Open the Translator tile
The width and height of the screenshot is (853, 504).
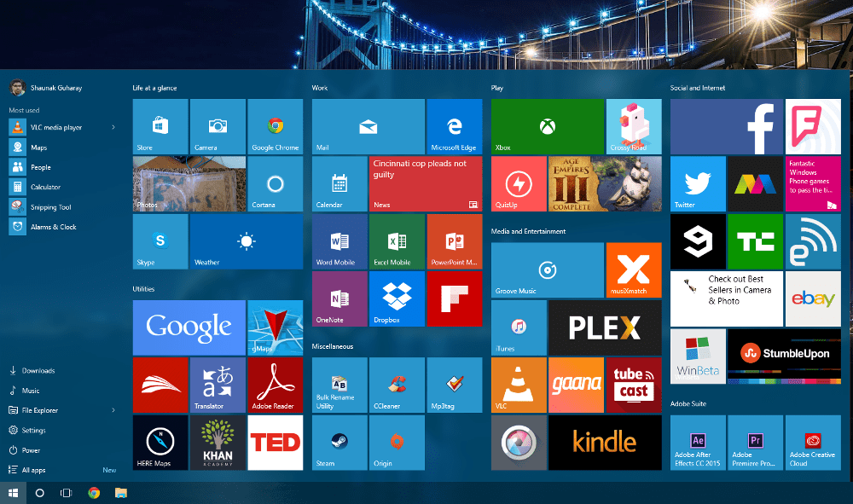[218, 385]
